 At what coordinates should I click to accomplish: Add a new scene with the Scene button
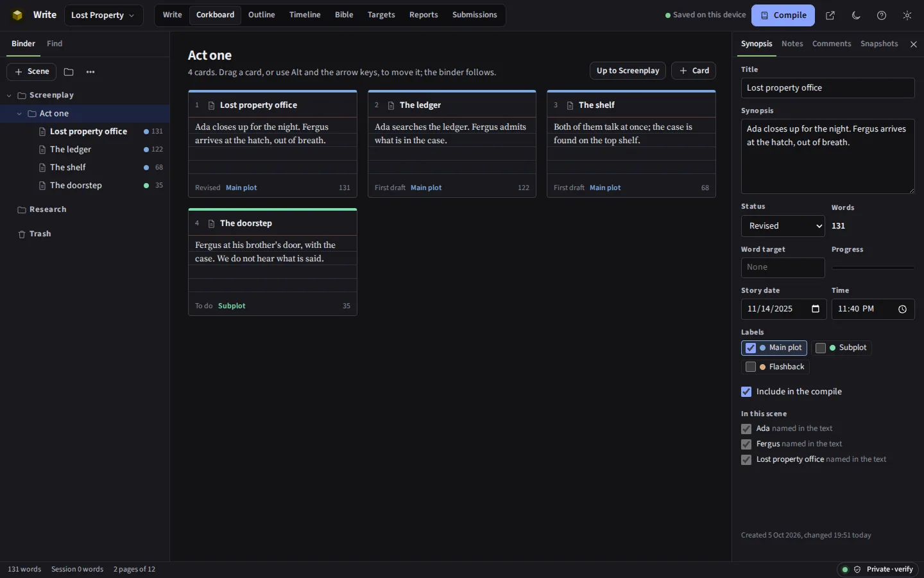click(31, 72)
